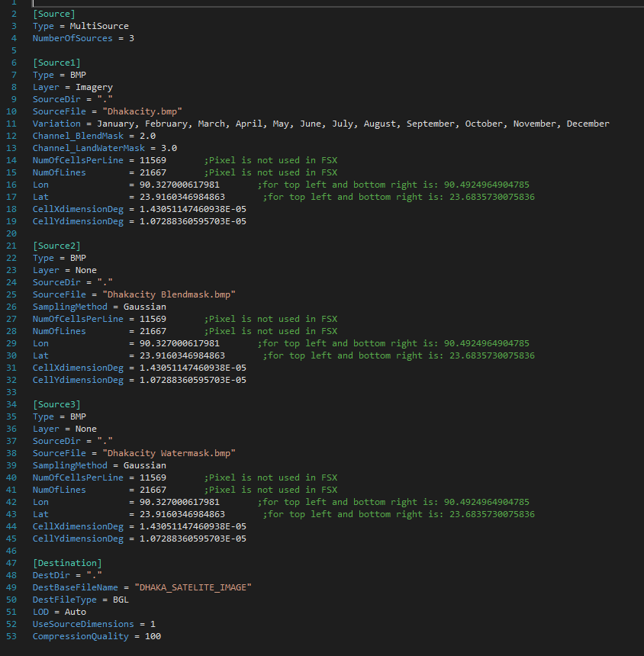Place cursor on the MultiSource value

99,26
